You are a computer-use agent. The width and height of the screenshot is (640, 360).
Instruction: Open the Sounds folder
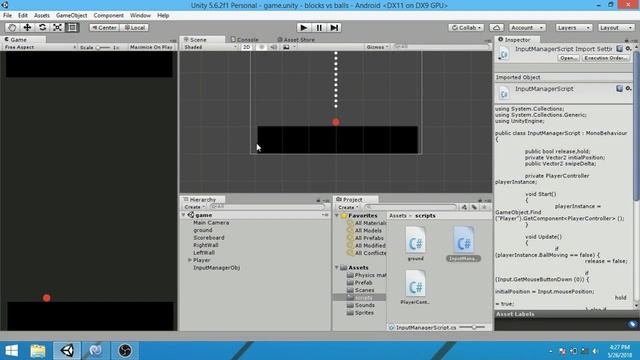tap(361, 305)
